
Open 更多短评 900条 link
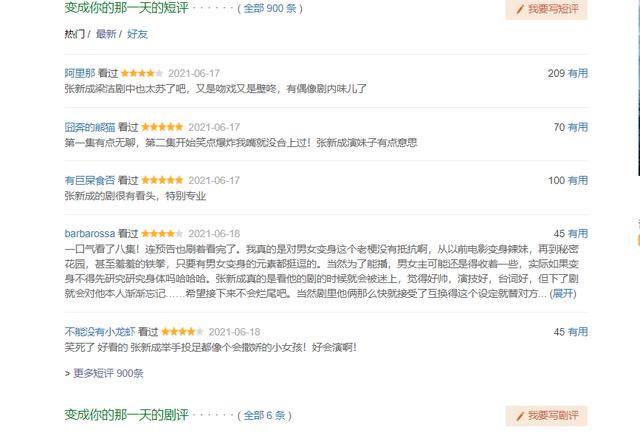(x=108, y=373)
